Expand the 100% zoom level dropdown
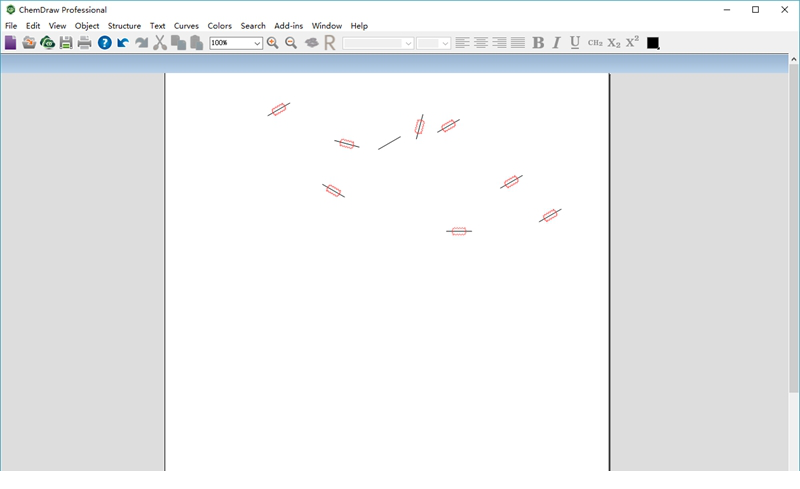 pos(257,43)
